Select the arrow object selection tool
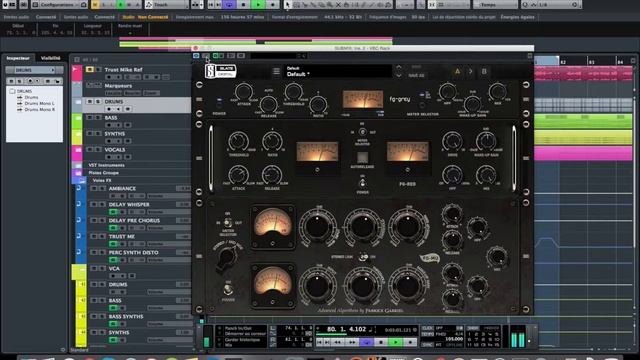The width and height of the screenshot is (640, 360). point(288,5)
